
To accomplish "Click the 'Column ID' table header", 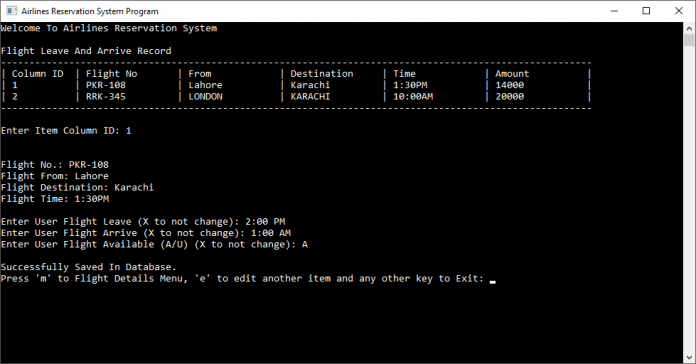I will [x=38, y=74].
